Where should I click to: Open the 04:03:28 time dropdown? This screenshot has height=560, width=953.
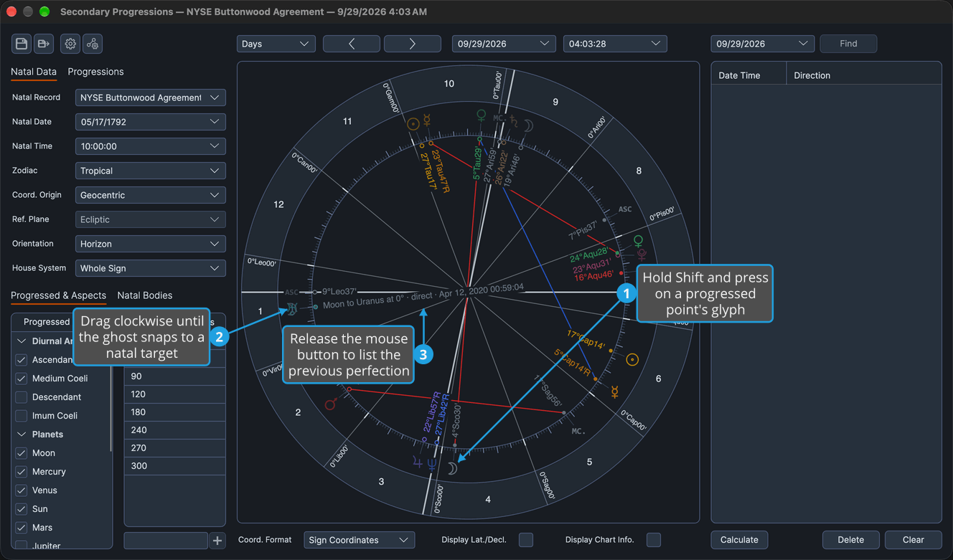(615, 44)
